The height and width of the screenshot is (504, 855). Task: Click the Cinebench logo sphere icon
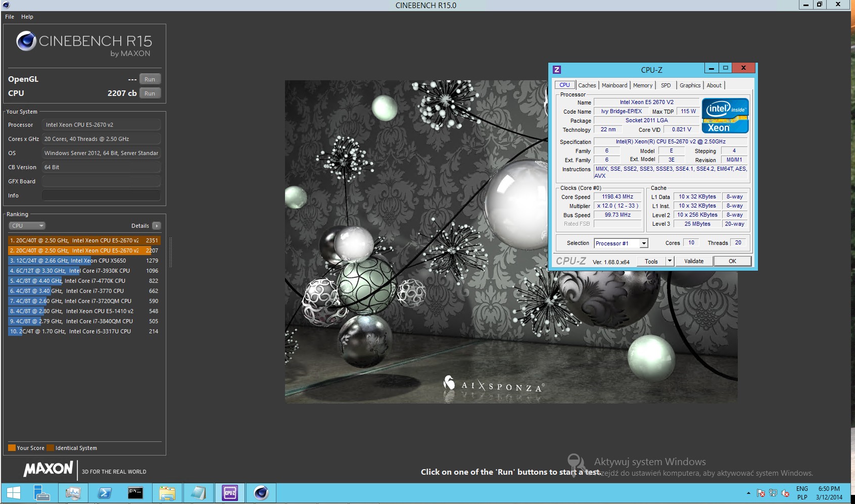tap(26, 41)
